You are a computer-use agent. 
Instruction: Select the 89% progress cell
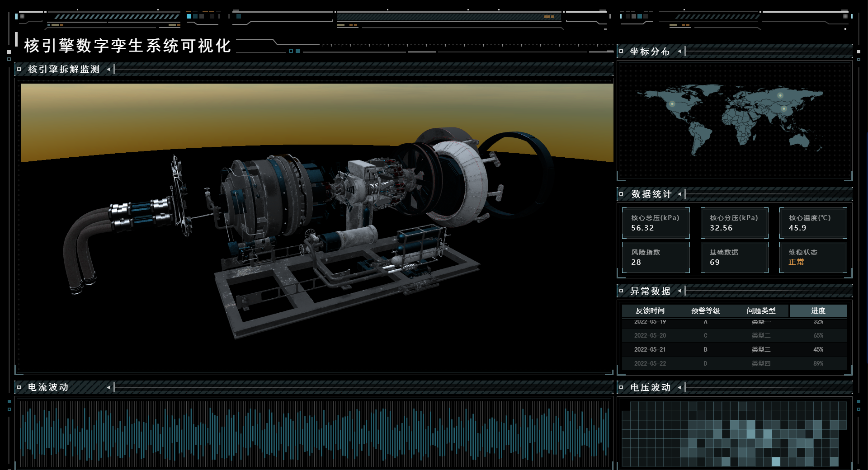(x=818, y=364)
